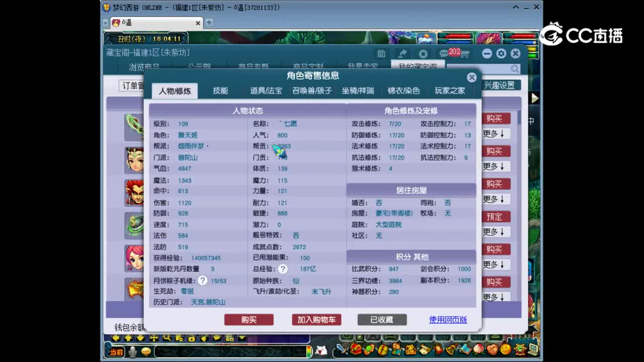Click the help question mark beside 月饼粽子机缘
The image size is (644, 362).
(202, 281)
